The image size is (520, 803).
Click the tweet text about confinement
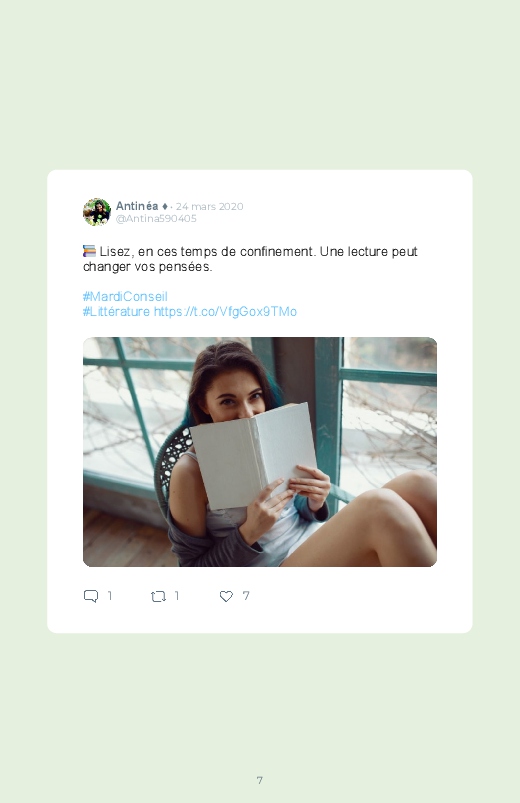pyautogui.click(x=251, y=259)
